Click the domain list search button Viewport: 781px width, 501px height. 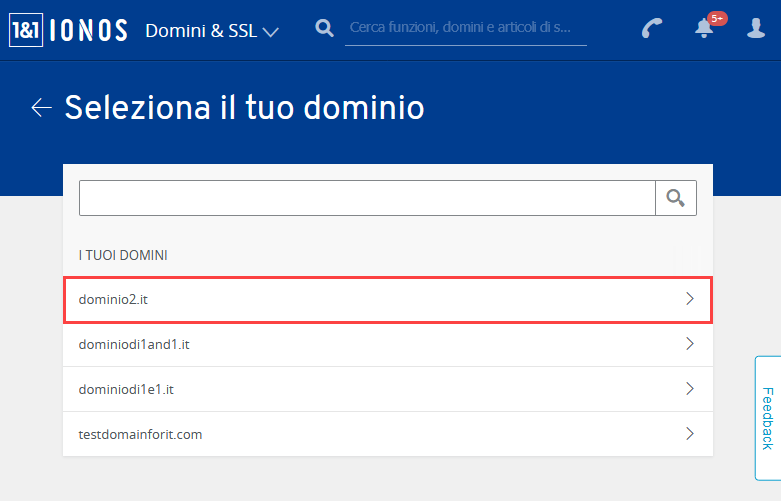(676, 198)
